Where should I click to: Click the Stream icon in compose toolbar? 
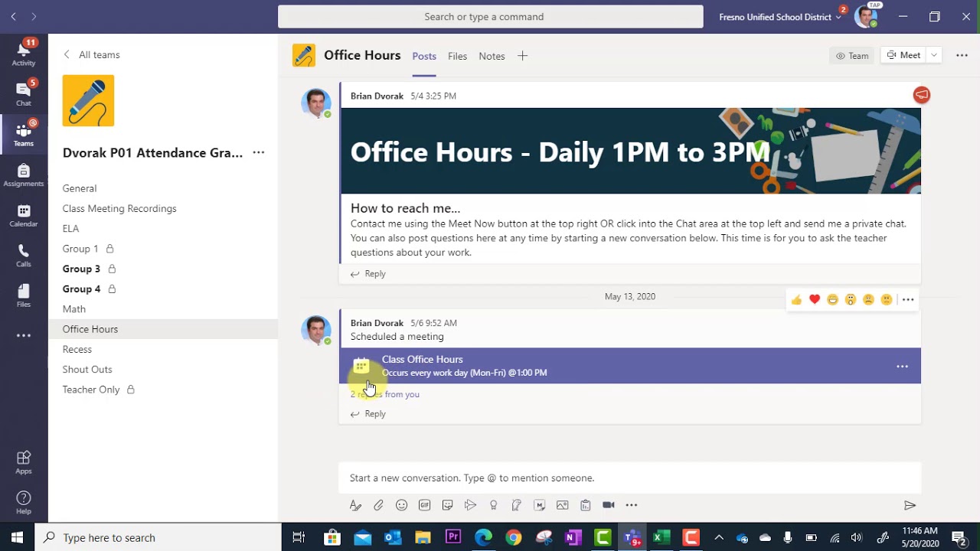[470, 505]
